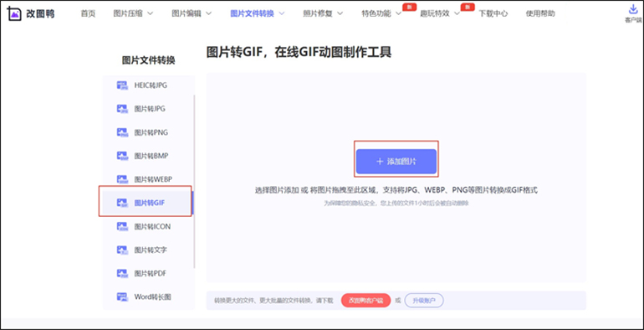This screenshot has height=330, width=644.
Task: Click the 图片转GIF sidebar icon
Action: point(122,203)
